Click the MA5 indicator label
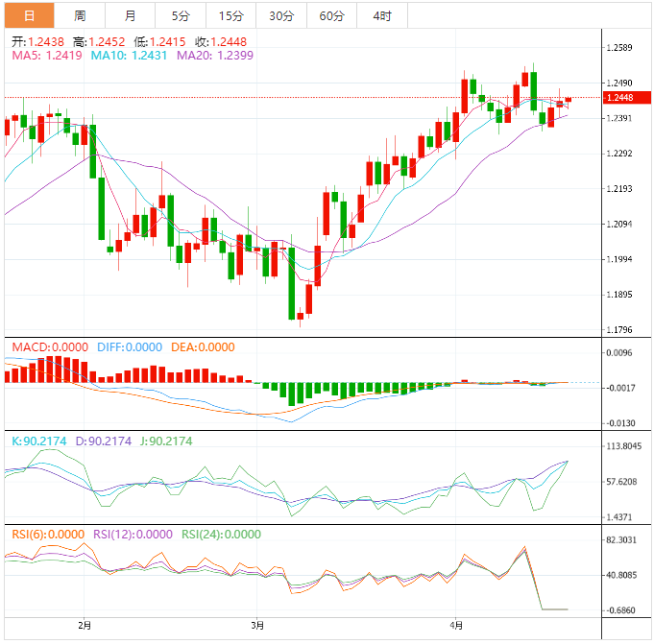654x644 pixels. [46, 57]
